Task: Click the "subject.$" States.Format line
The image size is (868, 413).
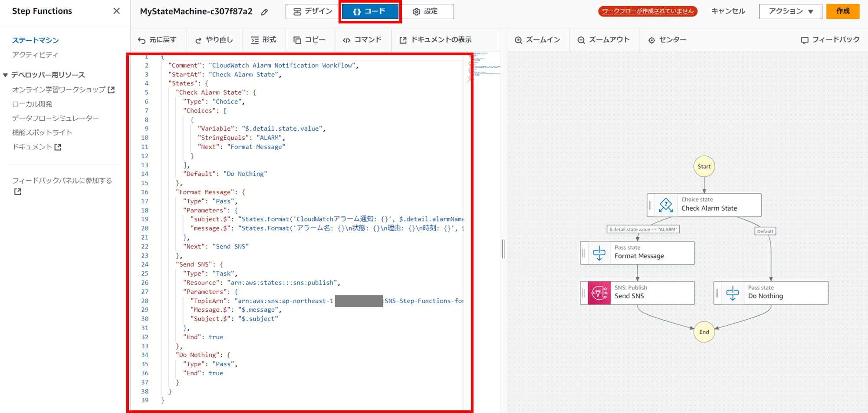Action: [x=327, y=219]
